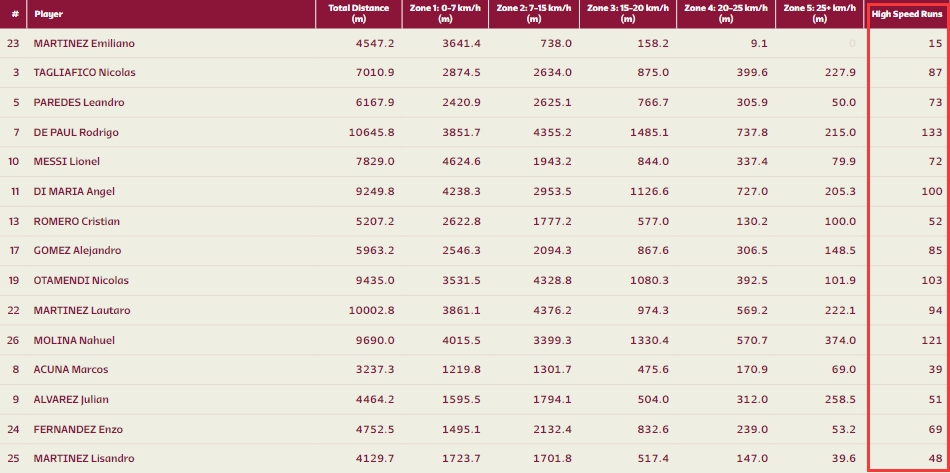Viewport: 950px width, 473px height.
Task: Click Emiliano Martinez Zone 5 value 0
Action: coord(852,44)
